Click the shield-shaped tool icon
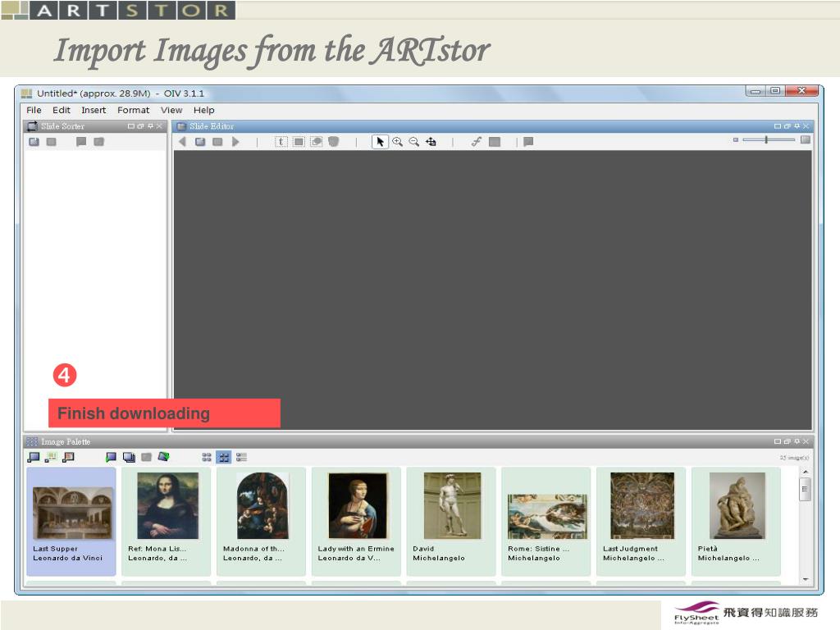 (x=334, y=141)
